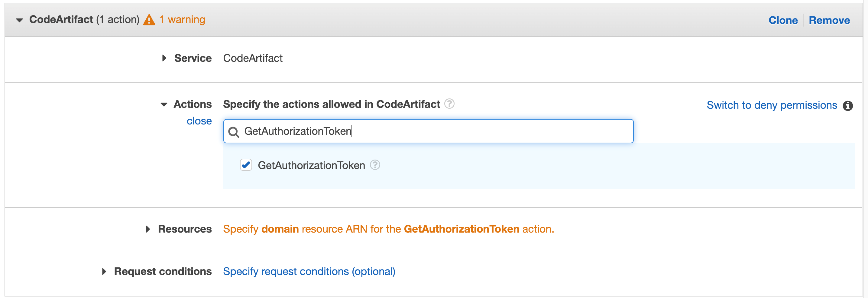Uncheck the GetAuthorizationToken action checkbox
This screenshot has height=298, width=868.
246,165
